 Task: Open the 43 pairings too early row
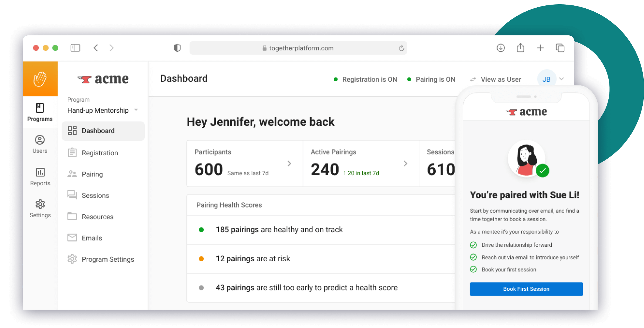point(321,288)
